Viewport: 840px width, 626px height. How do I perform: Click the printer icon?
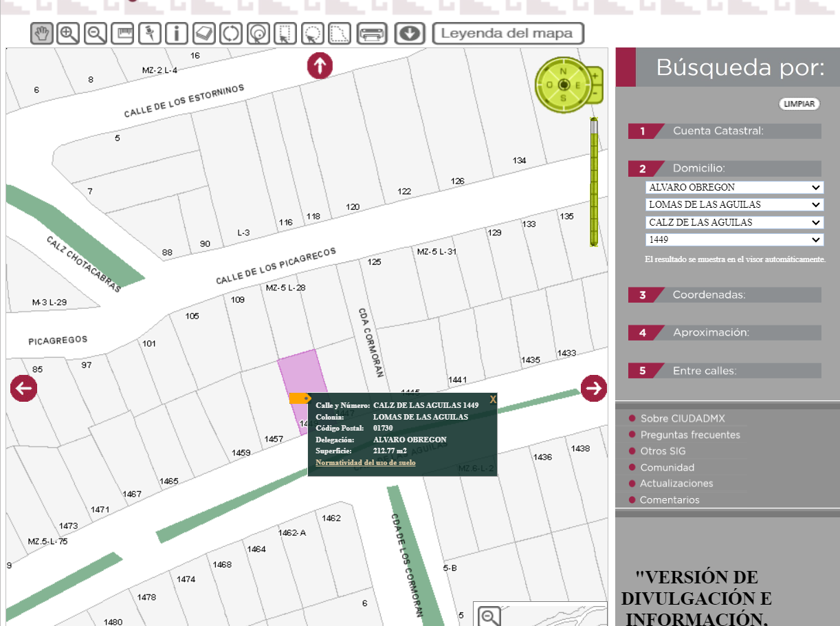(373, 33)
